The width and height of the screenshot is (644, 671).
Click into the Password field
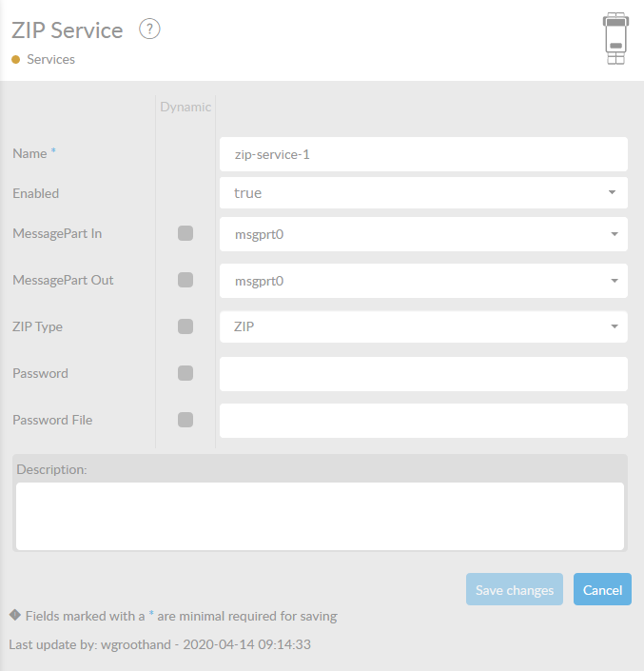pyautogui.click(x=423, y=374)
